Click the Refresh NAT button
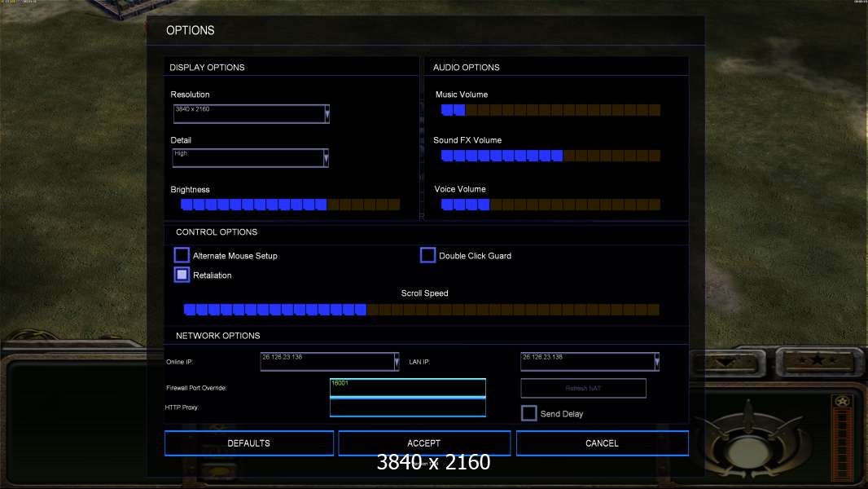868x489 pixels. (583, 389)
